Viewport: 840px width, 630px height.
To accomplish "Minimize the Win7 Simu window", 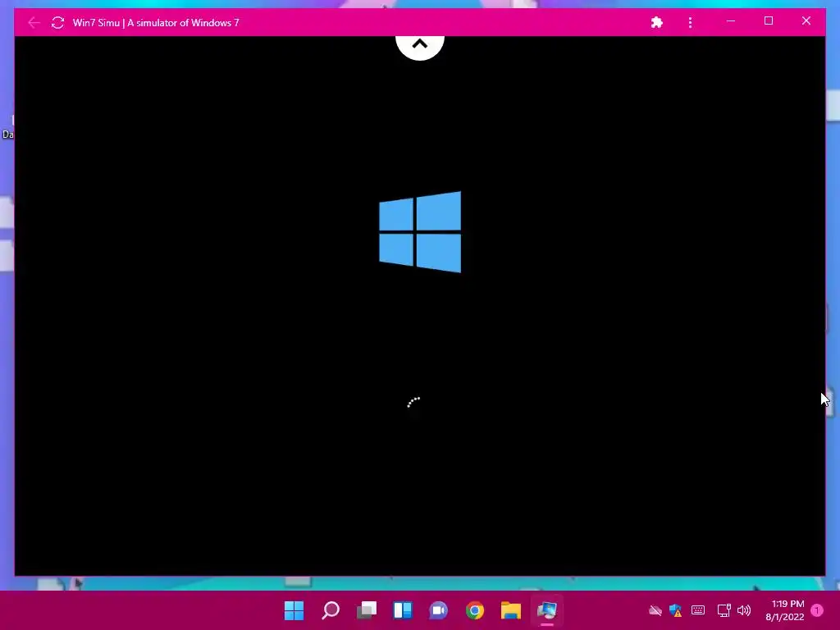I will pos(731,21).
